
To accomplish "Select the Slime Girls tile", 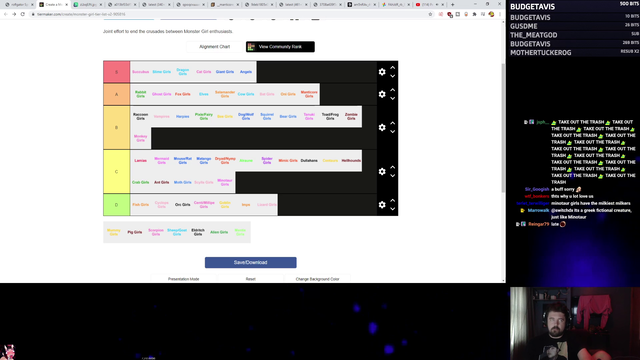I will tap(162, 72).
